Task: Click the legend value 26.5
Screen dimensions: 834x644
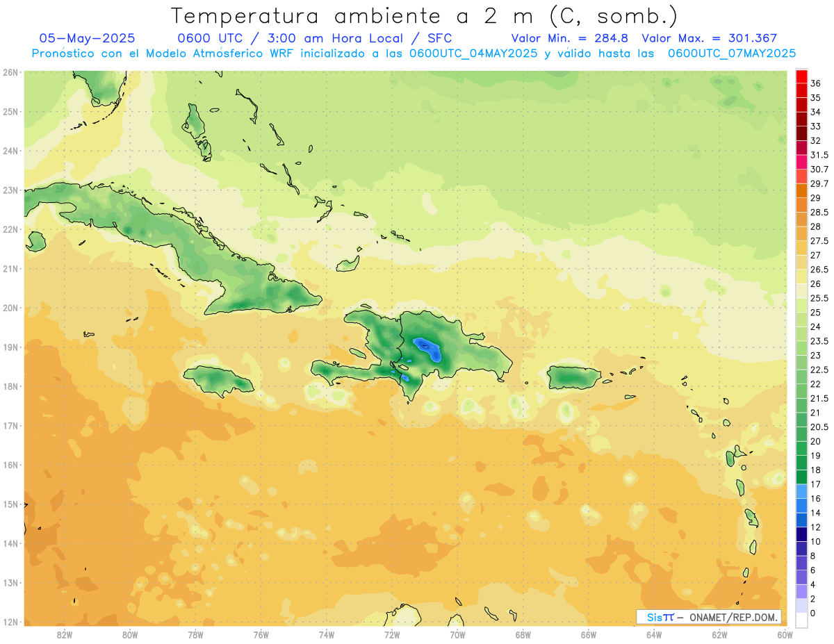Action: click(x=819, y=270)
